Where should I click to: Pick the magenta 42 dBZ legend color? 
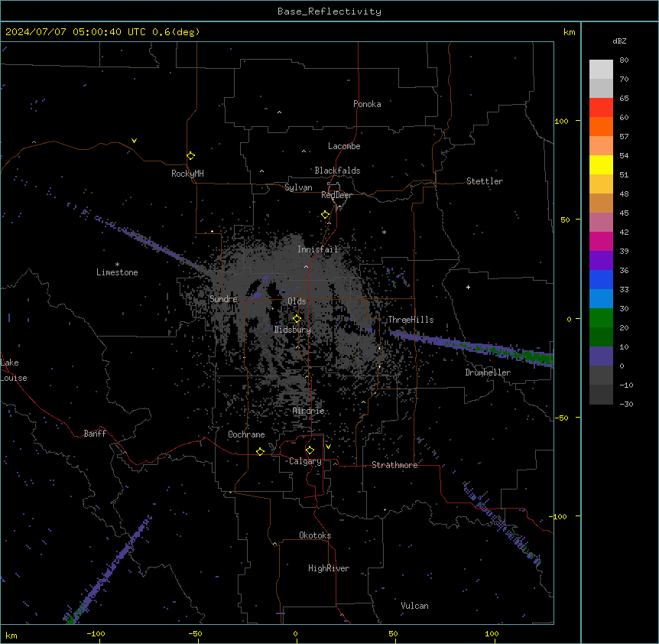point(601,242)
